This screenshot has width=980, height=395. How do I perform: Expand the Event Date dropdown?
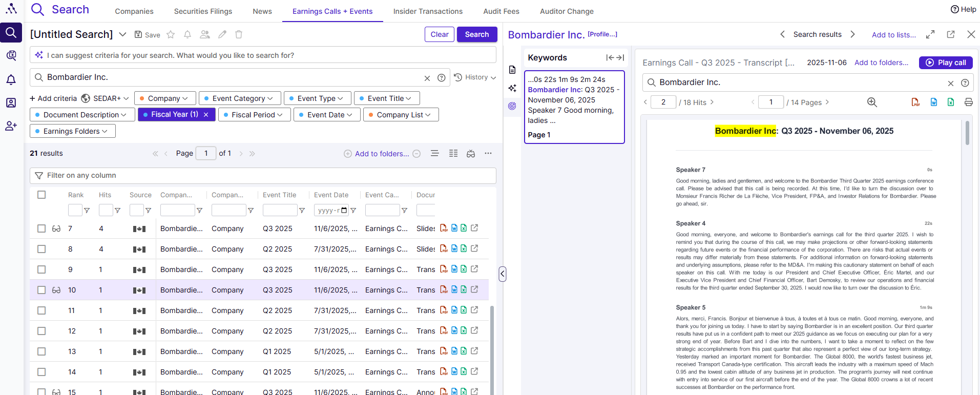[327, 115]
